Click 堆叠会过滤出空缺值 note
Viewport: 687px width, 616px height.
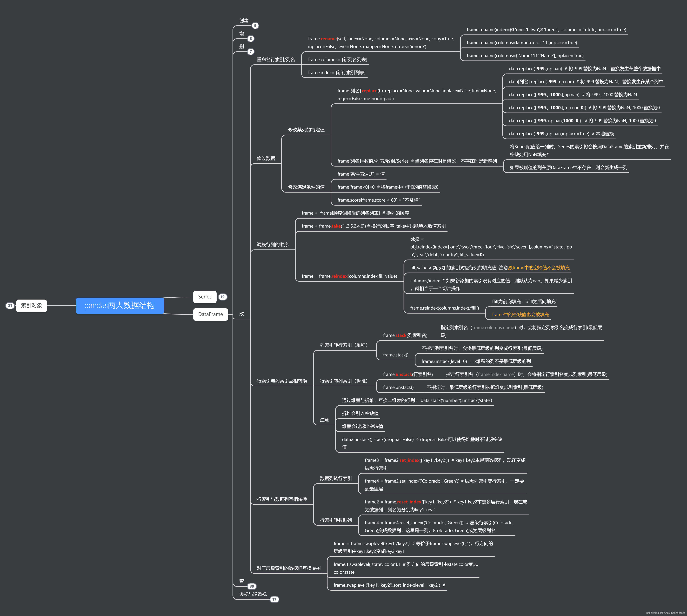pos(362,426)
